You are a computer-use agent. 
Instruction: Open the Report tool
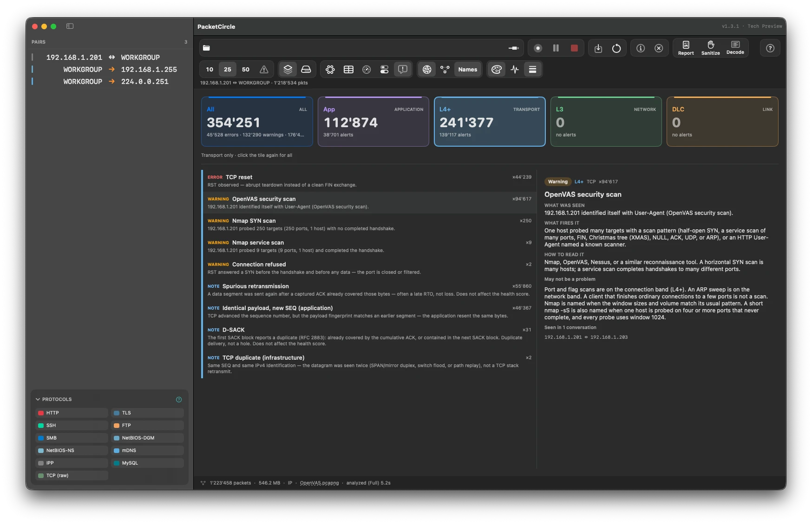click(686, 48)
